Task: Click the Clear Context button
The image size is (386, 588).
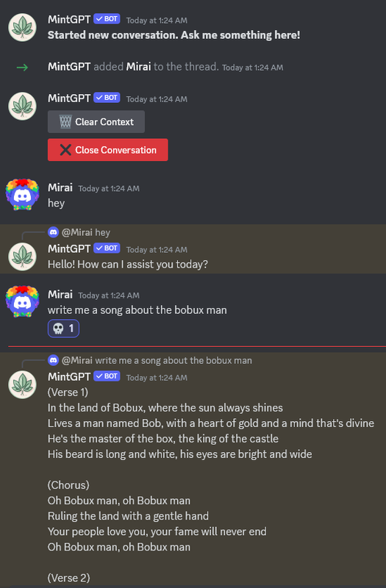Action: tap(96, 121)
